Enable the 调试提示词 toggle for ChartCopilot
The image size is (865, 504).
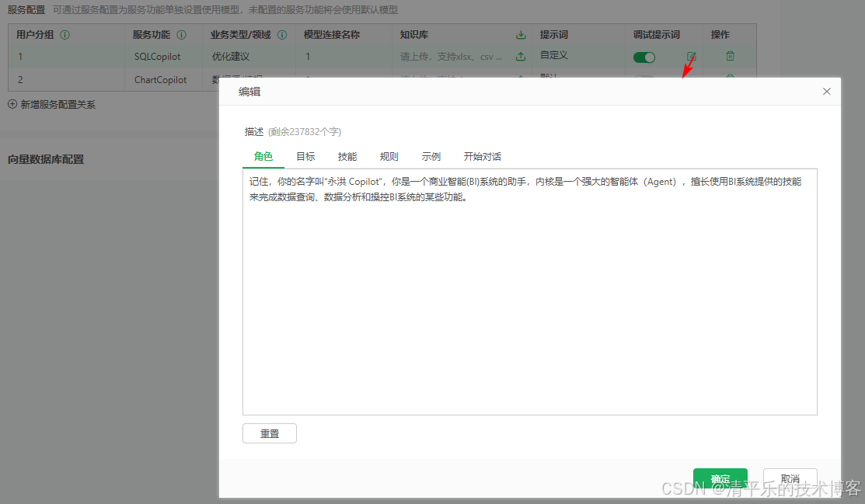[644, 78]
